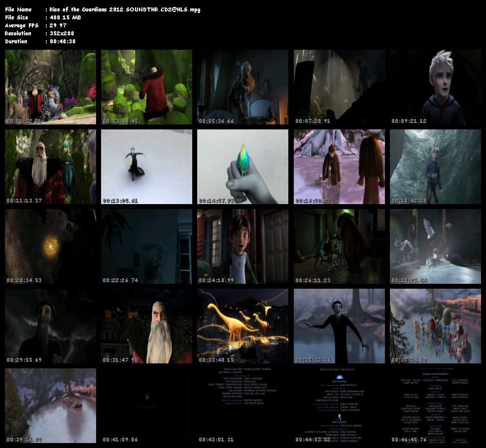Screen dimensions: 486x448
Task: Select thumbnail at timestamp 00:01:52.21
Action: pyautogui.click(x=50, y=87)
